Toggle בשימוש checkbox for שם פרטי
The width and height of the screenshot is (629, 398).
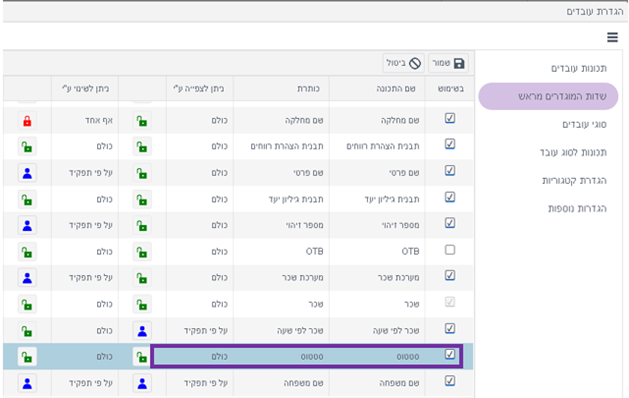[450, 171]
